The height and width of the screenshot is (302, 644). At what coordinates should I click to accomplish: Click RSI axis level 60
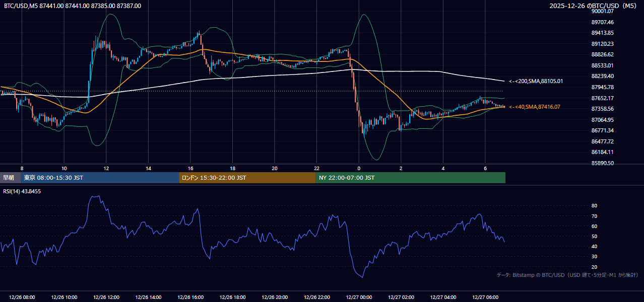pyautogui.click(x=594, y=226)
